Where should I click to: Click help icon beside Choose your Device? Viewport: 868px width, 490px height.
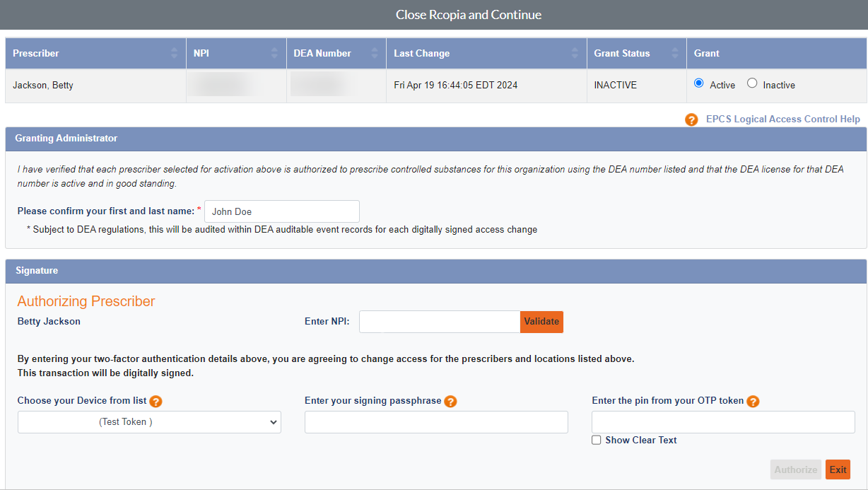[156, 402]
